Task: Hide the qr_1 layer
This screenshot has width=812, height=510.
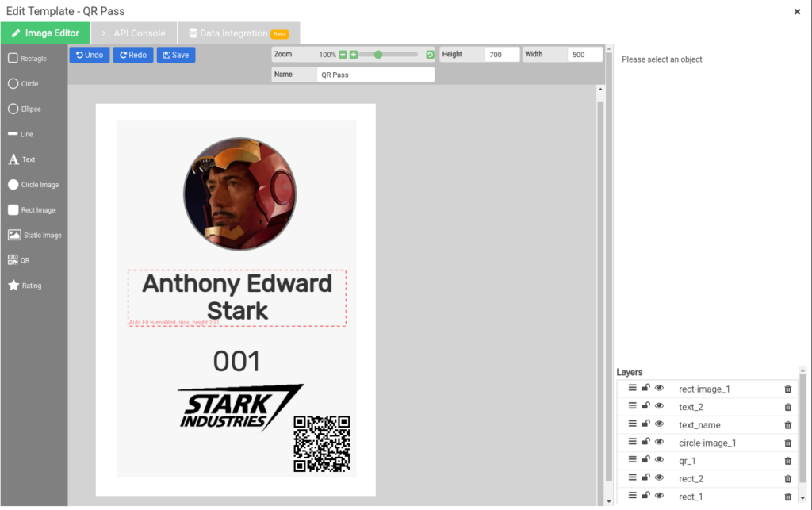Action: point(659,459)
